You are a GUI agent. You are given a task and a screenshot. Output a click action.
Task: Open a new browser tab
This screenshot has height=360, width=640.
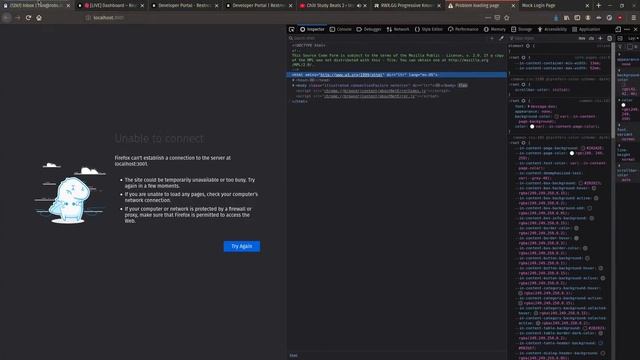point(598,6)
